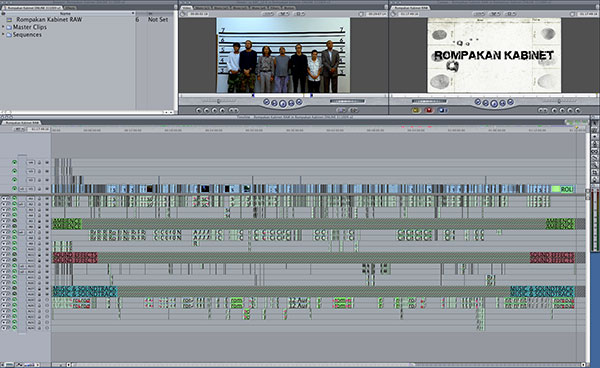Activate the Roll edit tool
Screen dimensions: 600x368
coord(595,144)
